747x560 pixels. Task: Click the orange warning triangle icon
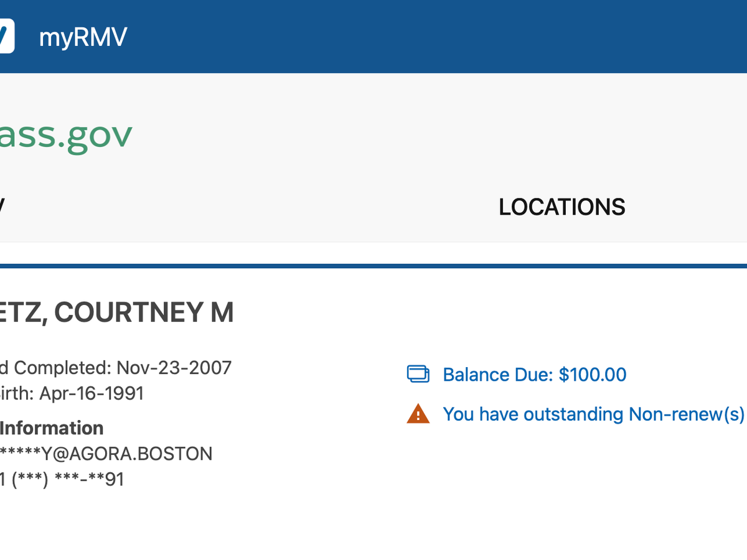pyautogui.click(x=418, y=414)
